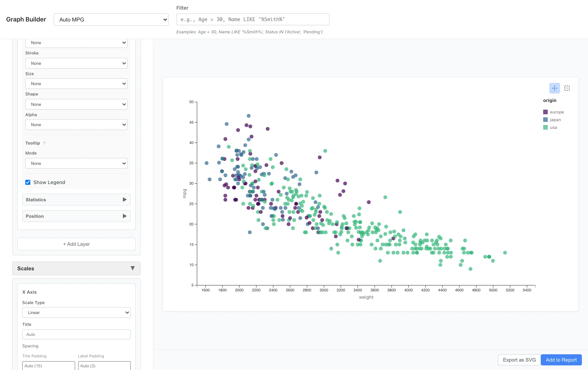Click the Tooltip help question mark
This screenshot has height=370, width=588.
point(44,143)
